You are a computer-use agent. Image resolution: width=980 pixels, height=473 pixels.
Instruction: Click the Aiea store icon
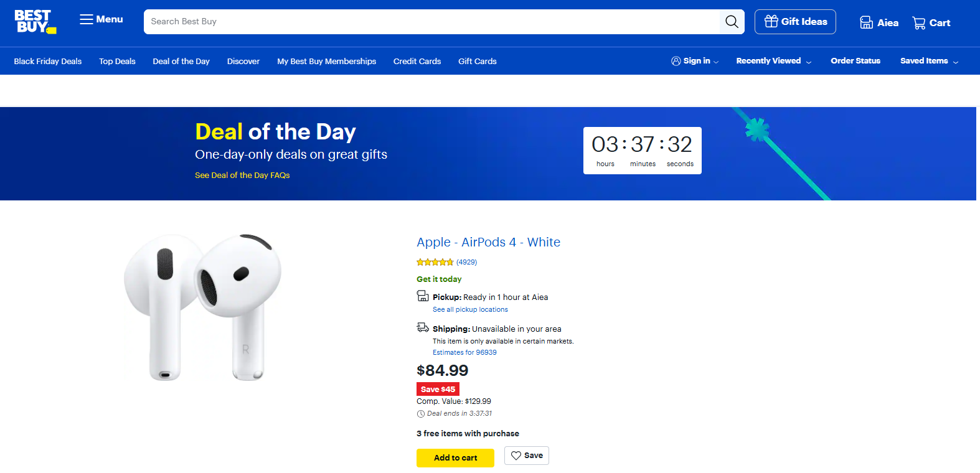867,22
